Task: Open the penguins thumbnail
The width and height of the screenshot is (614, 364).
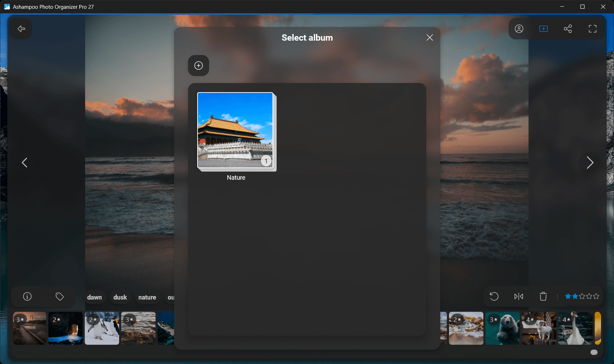Action: (x=102, y=328)
